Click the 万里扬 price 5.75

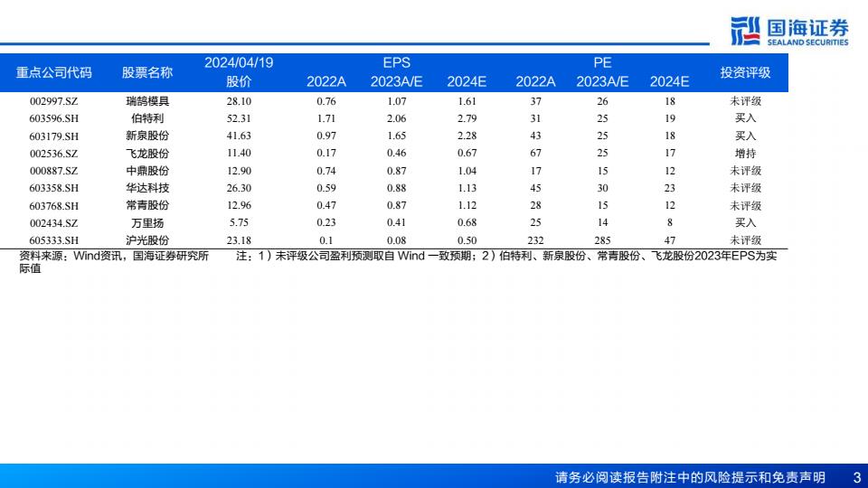(x=239, y=223)
